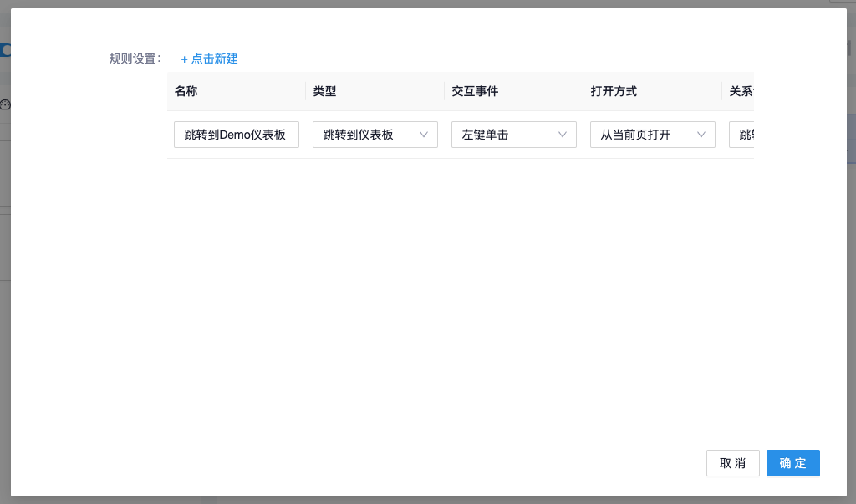The width and height of the screenshot is (856, 504).
Task: Click the plus icon beside 点击新建
Action: [184, 59]
